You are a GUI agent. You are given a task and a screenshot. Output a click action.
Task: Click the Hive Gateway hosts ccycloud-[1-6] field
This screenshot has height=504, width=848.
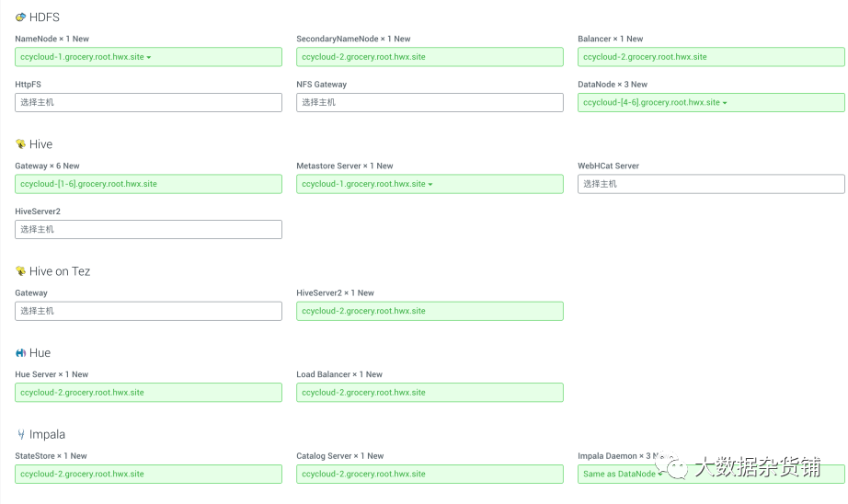148,184
